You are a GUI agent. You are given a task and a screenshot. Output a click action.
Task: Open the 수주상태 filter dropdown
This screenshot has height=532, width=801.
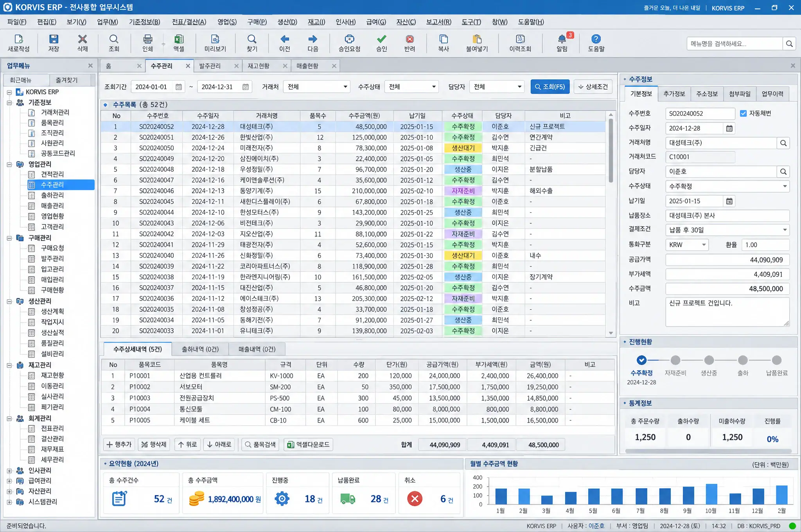tap(412, 87)
